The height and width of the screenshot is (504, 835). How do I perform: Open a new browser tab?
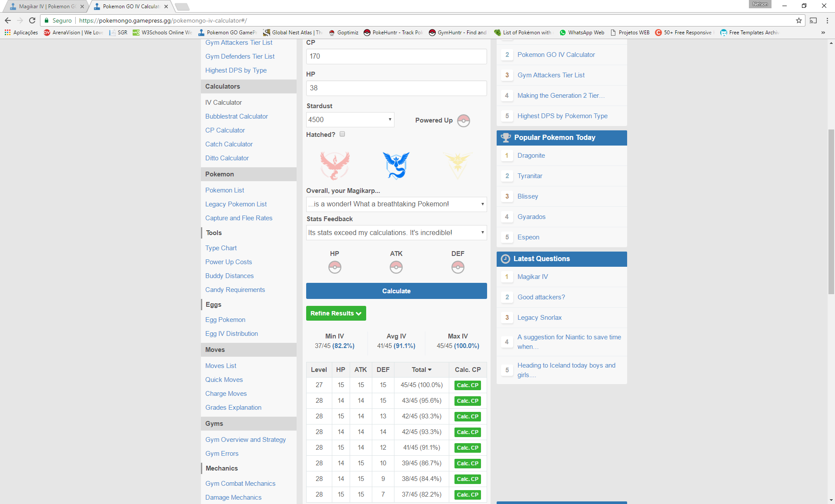click(x=182, y=7)
